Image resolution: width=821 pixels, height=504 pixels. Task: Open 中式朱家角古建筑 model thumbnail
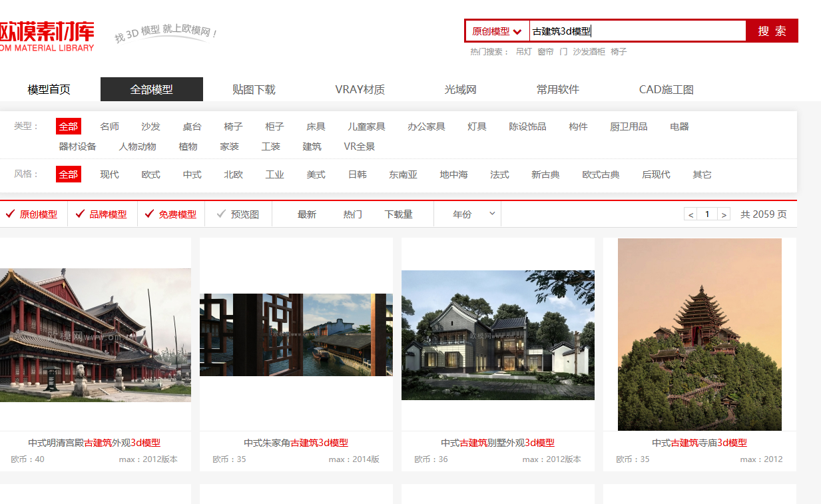(296, 335)
